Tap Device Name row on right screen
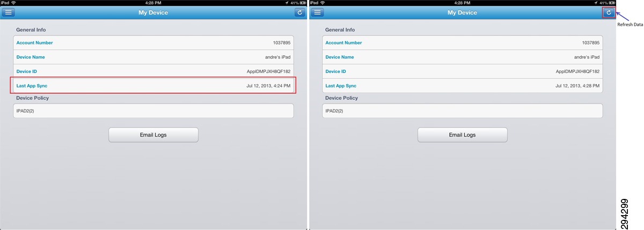Image resolution: width=644 pixels, height=230 pixels. (x=463, y=57)
